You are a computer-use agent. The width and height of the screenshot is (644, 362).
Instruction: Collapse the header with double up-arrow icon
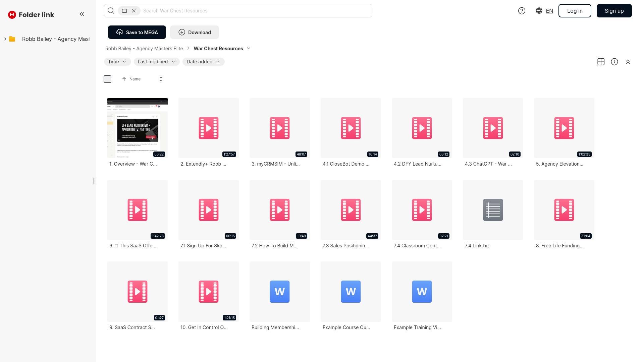(628, 62)
